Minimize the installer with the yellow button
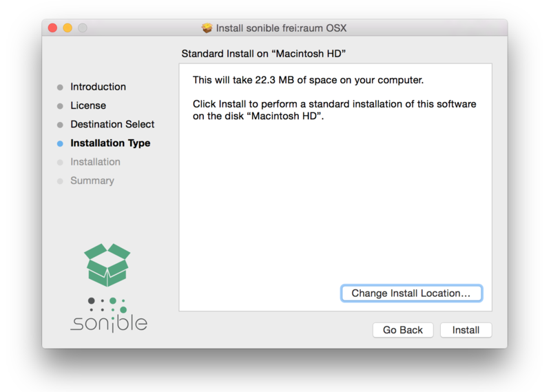 coord(67,28)
